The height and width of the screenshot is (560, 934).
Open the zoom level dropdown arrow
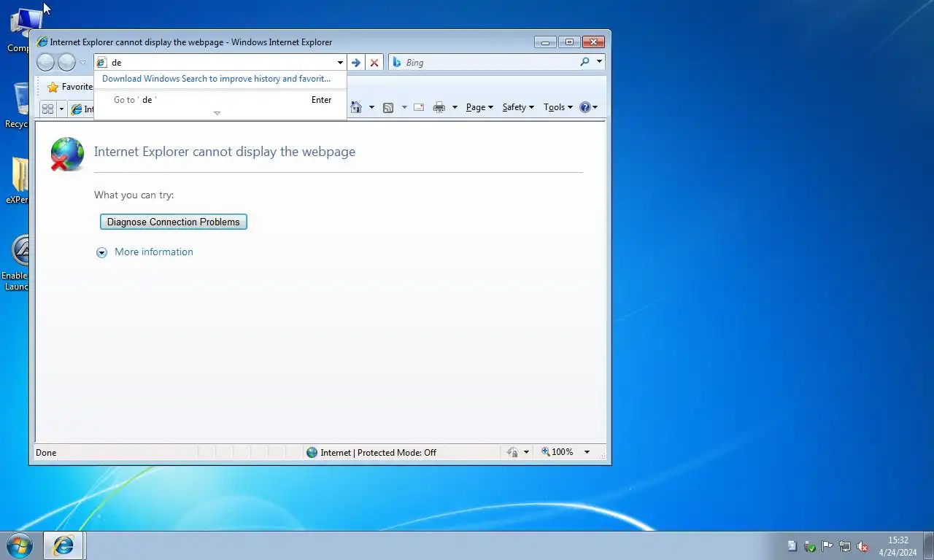pyautogui.click(x=587, y=452)
